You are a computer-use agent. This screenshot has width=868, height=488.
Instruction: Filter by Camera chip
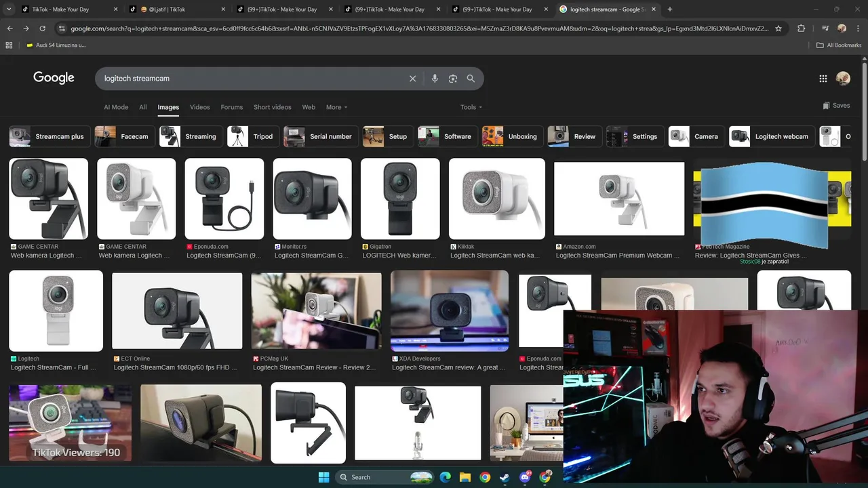point(695,136)
